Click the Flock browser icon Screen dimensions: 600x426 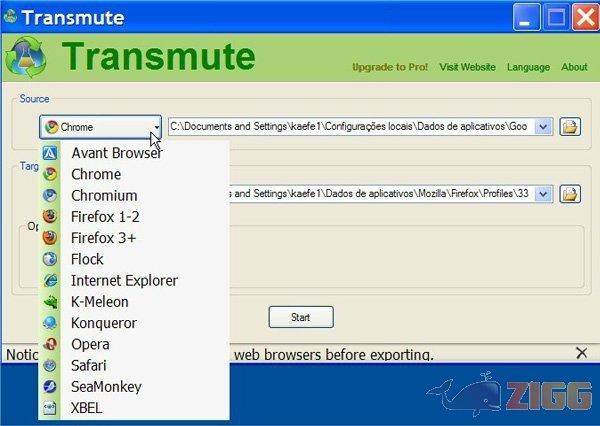tap(50, 259)
